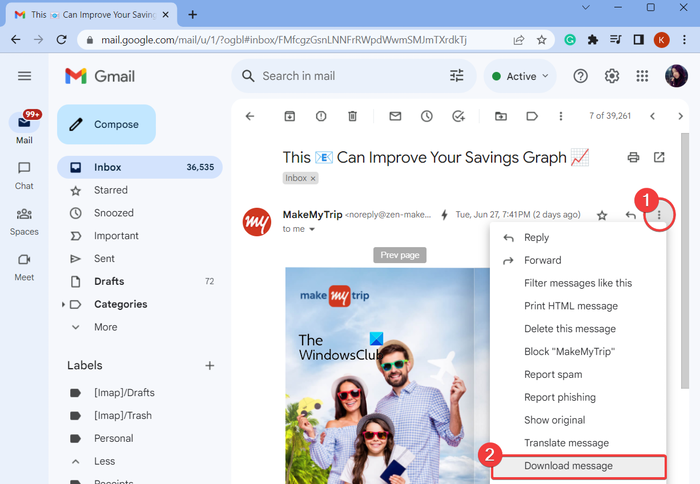Image resolution: width=700 pixels, height=484 pixels.
Task: Switch to Spaces in the side rail
Action: click(24, 221)
